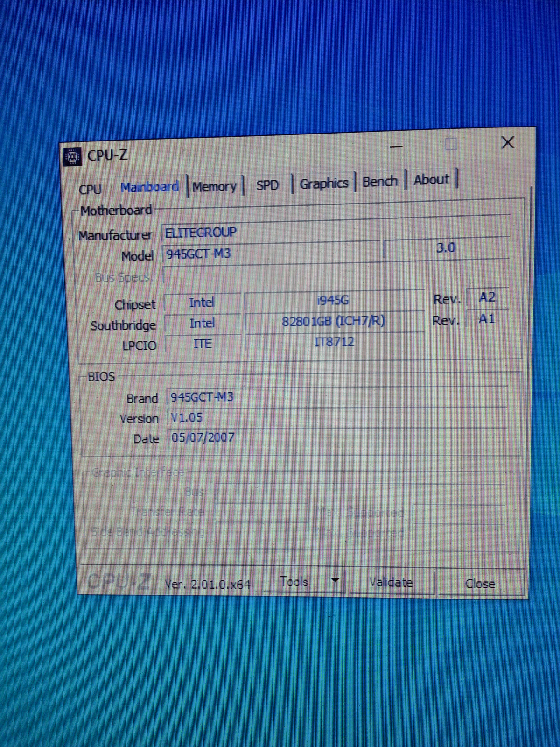Select the BIOS Brand 945GCT-M3 field
This screenshot has width=560, height=747.
(x=337, y=397)
